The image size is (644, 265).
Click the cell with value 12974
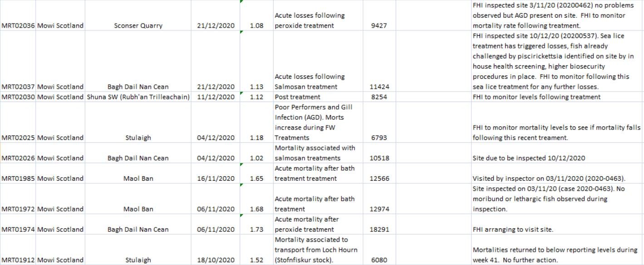tap(379, 209)
